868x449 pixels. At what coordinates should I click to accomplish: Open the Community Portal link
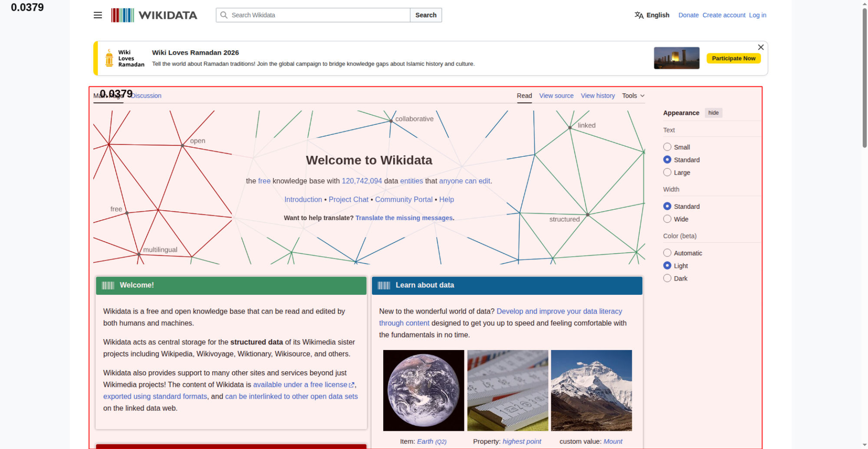(404, 199)
